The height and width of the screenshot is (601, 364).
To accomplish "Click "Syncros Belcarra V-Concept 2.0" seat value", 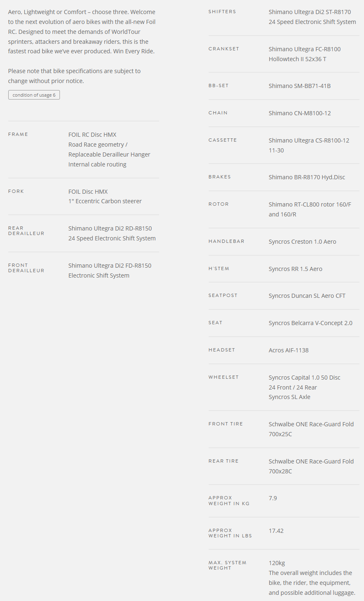I will coord(310,323).
